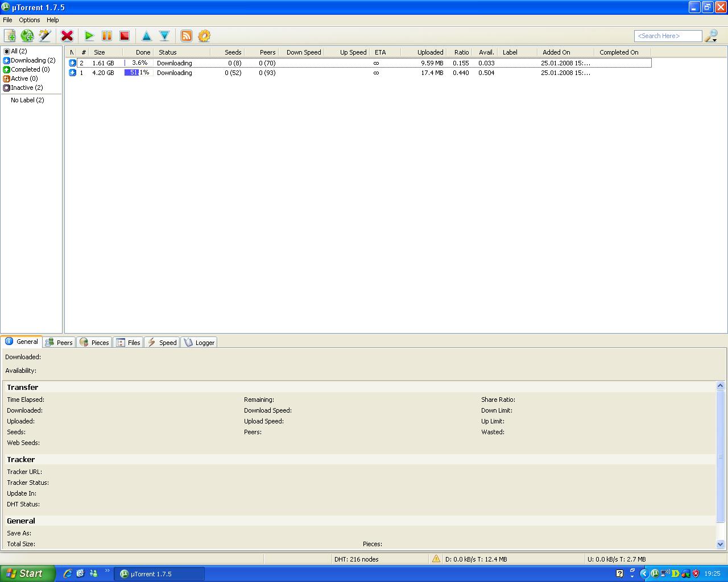Select the No Label (2) entry
This screenshot has width=728, height=582.
pyautogui.click(x=27, y=100)
